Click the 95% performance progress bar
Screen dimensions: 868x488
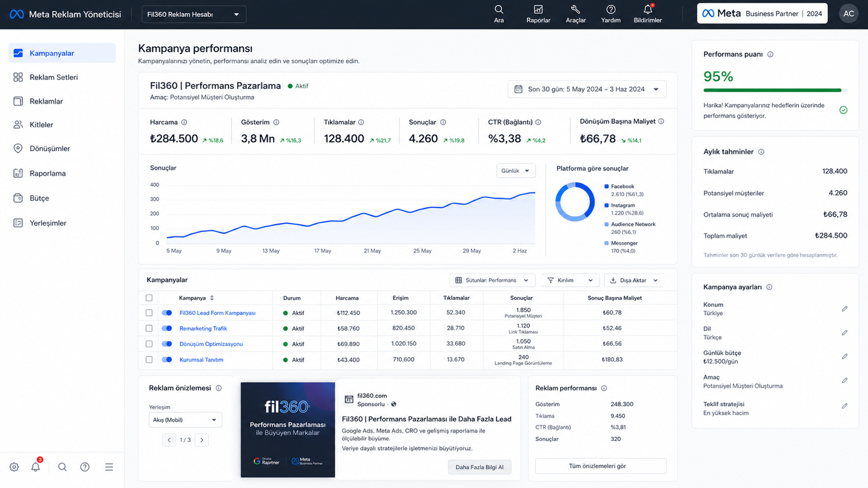[775, 90]
